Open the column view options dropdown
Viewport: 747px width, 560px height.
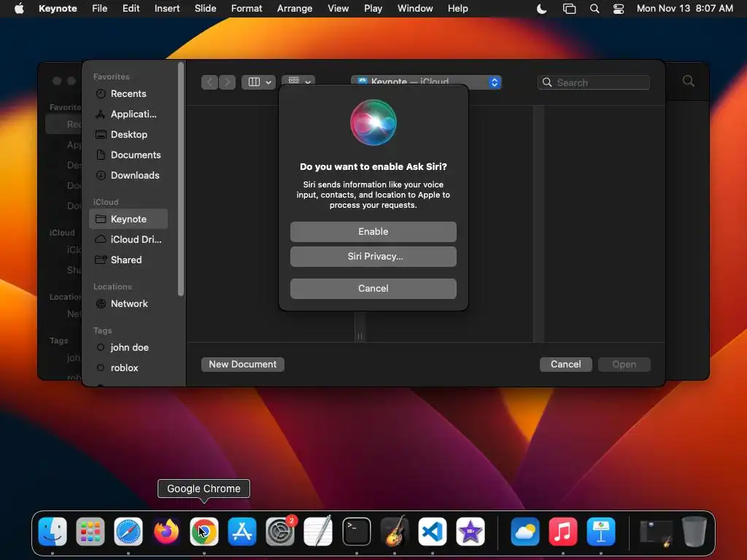[x=259, y=82]
